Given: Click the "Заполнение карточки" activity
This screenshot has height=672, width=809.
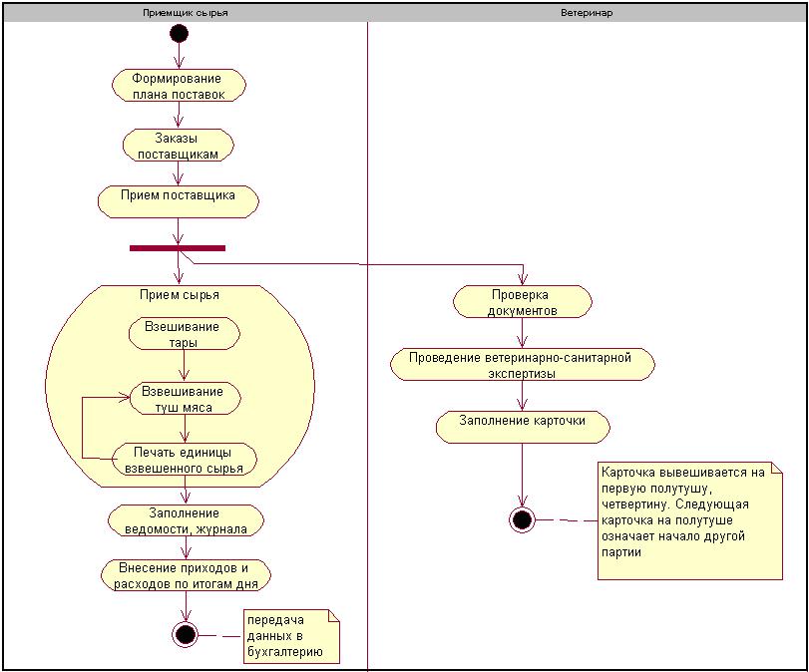Looking at the screenshot, I should click(x=523, y=427).
